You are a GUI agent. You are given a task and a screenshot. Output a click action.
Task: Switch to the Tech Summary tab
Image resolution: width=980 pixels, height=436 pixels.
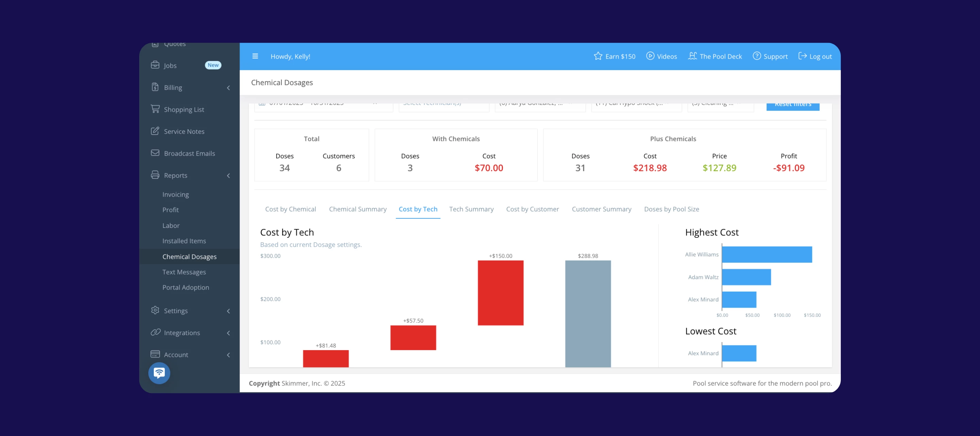[x=471, y=209]
